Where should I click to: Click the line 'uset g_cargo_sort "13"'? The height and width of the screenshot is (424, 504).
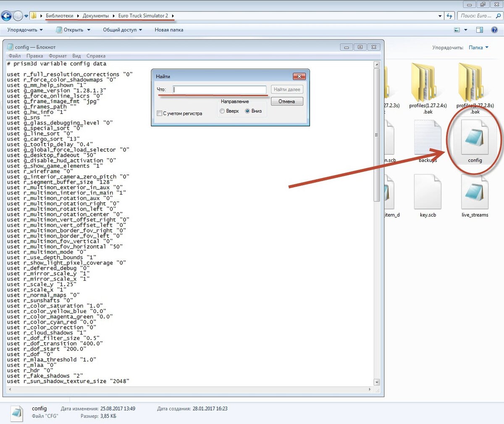[43, 139]
